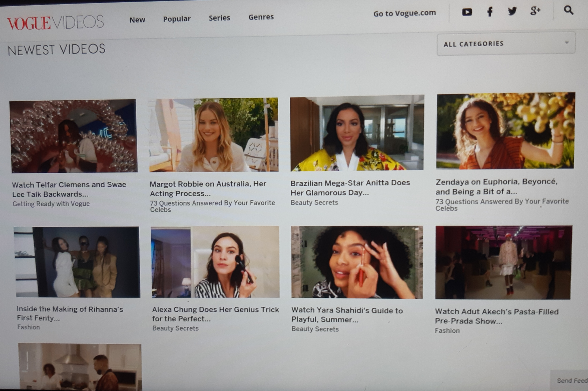Open the New menu item
588x391 pixels.
pos(137,20)
